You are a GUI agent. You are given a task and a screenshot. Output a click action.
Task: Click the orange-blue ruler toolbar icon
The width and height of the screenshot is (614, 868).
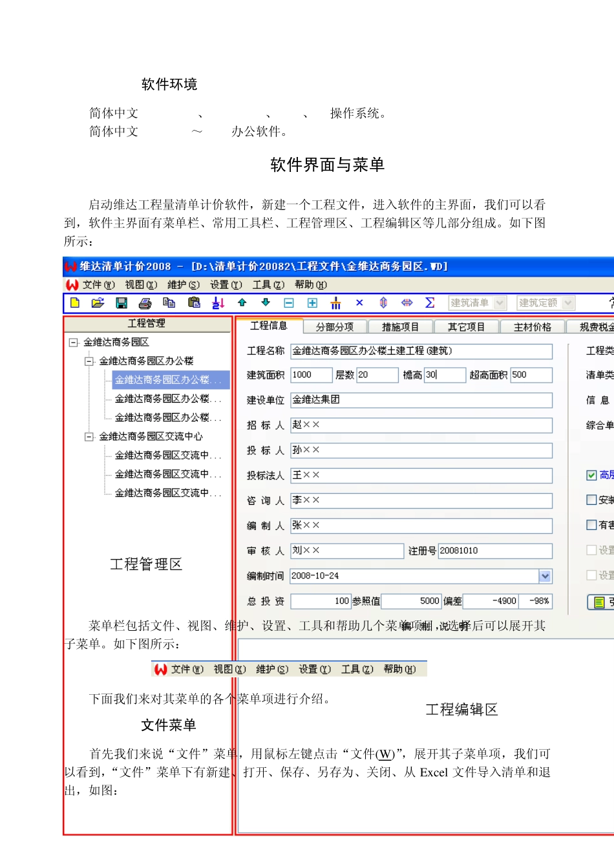tap(335, 302)
